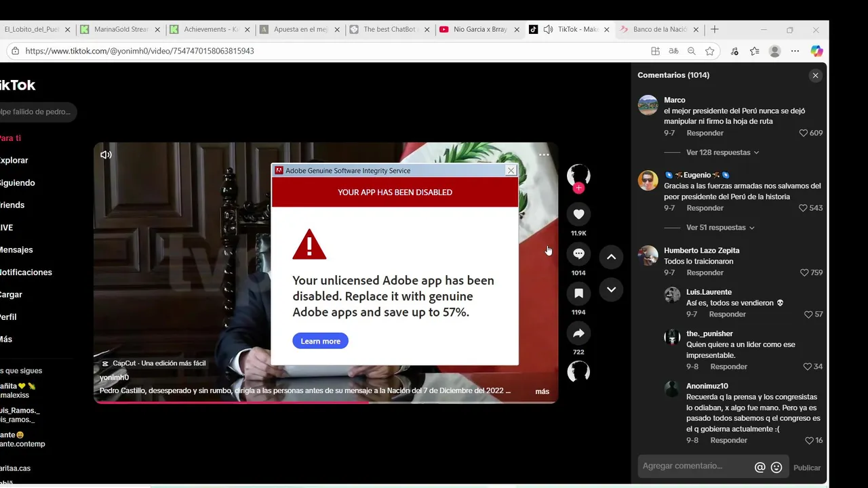Open comments via speech bubble icon
This screenshot has height=488, width=868.
(578, 253)
